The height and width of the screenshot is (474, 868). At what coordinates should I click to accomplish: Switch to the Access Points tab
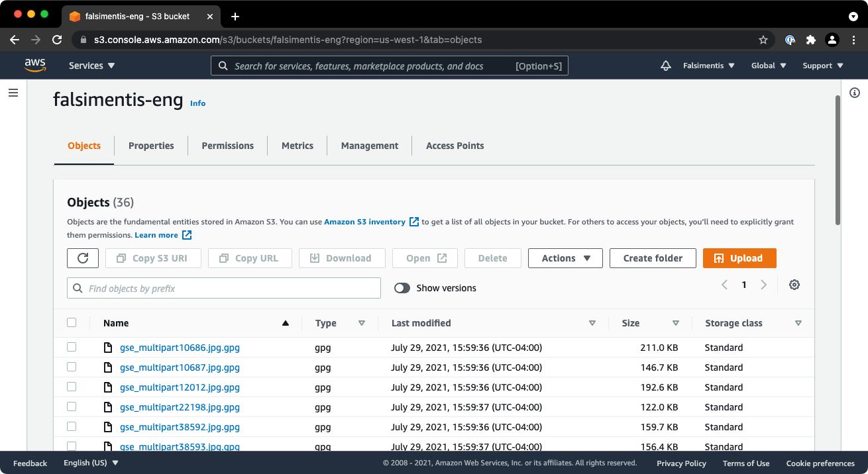pos(455,146)
